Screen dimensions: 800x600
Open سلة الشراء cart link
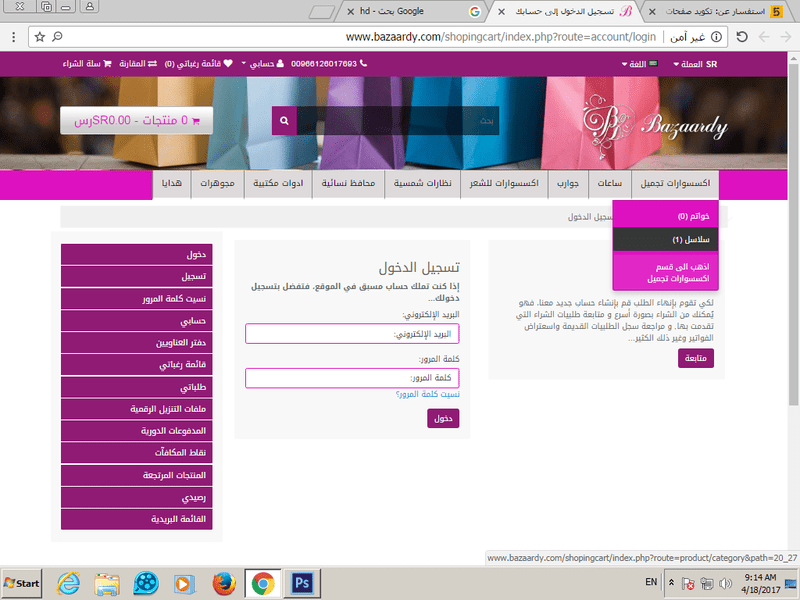pyautogui.click(x=87, y=64)
